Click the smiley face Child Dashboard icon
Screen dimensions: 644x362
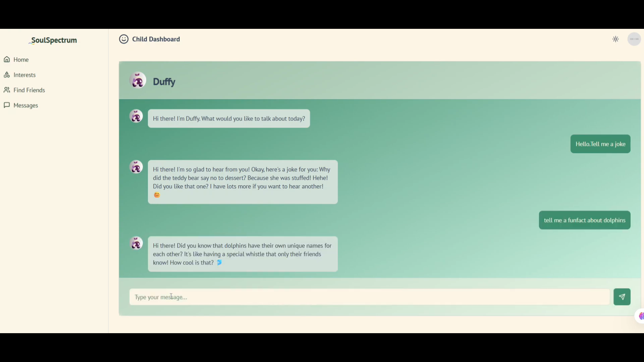[x=124, y=39]
